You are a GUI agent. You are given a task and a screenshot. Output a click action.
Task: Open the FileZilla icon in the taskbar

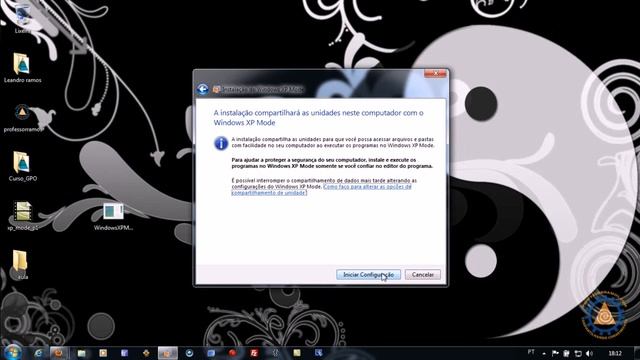pos(254,353)
